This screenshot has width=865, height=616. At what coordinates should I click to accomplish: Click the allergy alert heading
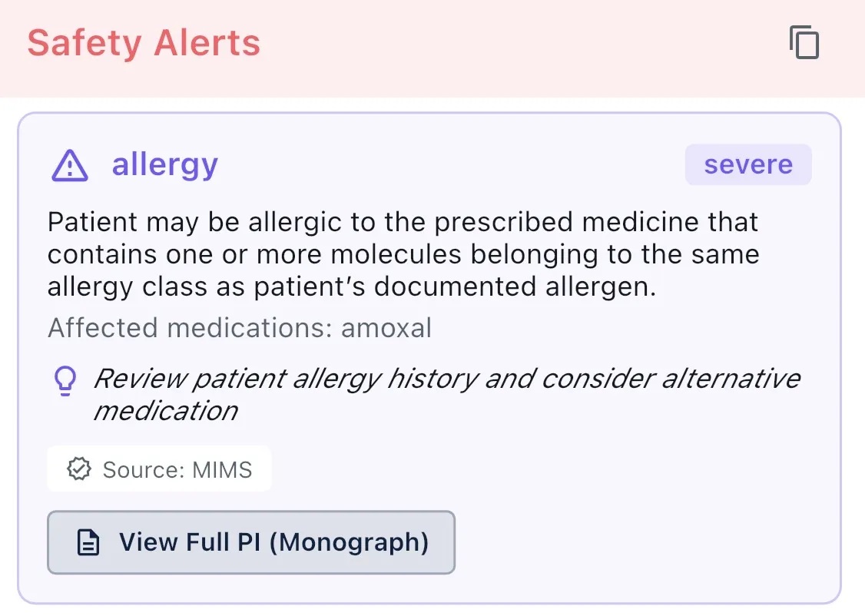[x=164, y=164]
